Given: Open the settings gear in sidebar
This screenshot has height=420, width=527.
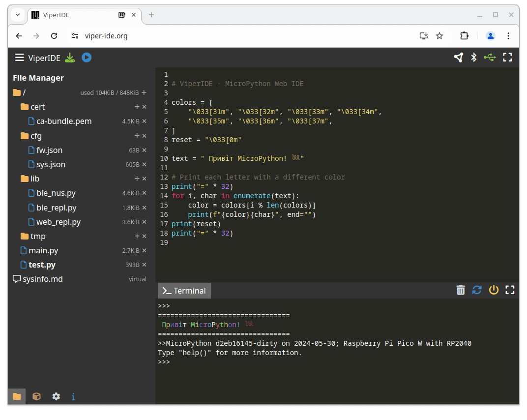Looking at the screenshot, I should click(x=56, y=396).
